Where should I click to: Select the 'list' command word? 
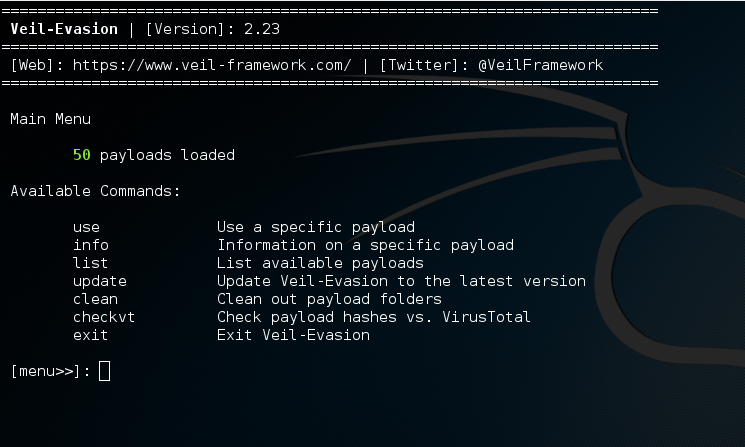pyautogui.click(x=90, y=263)
